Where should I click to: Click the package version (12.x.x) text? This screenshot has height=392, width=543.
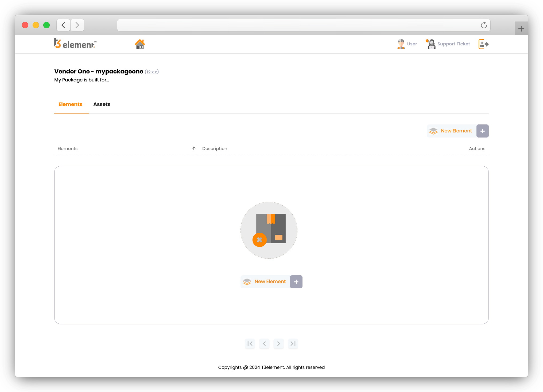(152, 72)
